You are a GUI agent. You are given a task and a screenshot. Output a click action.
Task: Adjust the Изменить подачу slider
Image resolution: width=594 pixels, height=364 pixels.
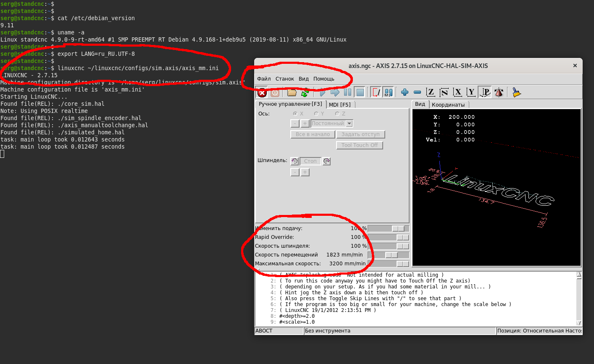click(x=389, y=228)
